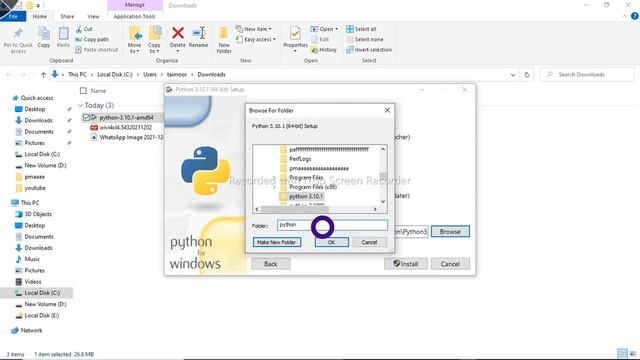Open Customize Quick Access Toolbar arrow
This screenshot has height=360, width=640.
pyautogui.click(x=38, y=6)
